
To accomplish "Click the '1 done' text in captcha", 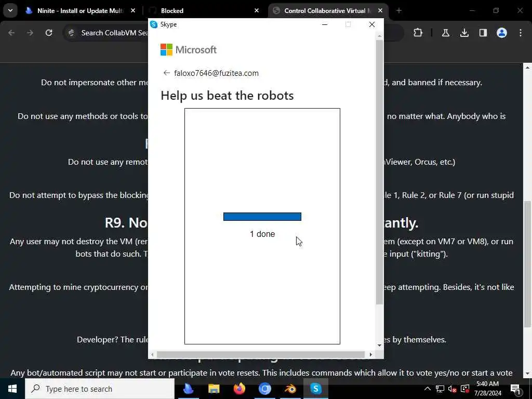I will (x=262, y=234).
